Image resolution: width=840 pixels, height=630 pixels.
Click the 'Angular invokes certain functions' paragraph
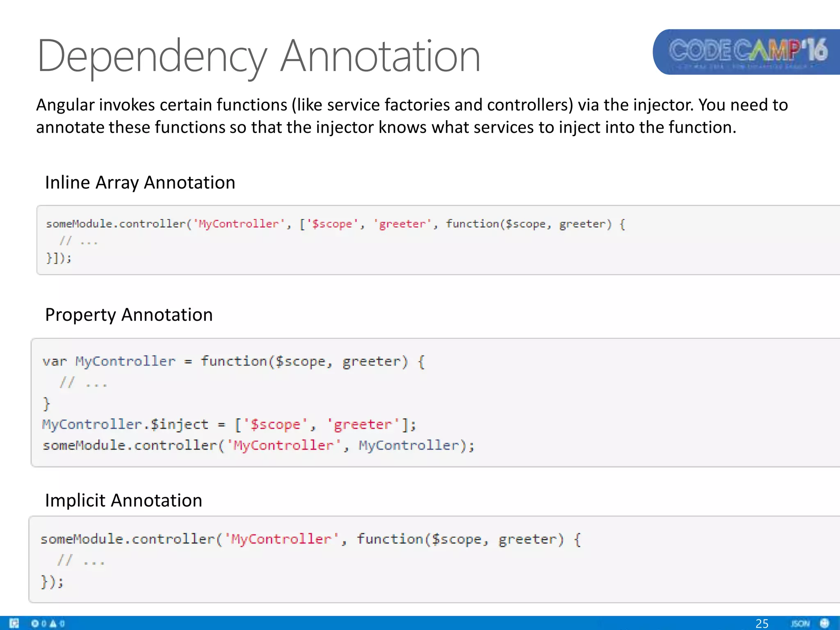412,116
